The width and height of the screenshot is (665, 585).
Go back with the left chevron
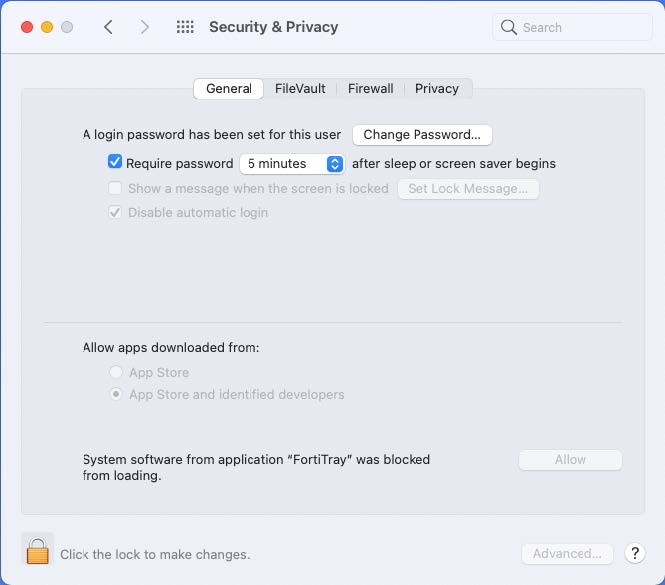click(108, 27)
